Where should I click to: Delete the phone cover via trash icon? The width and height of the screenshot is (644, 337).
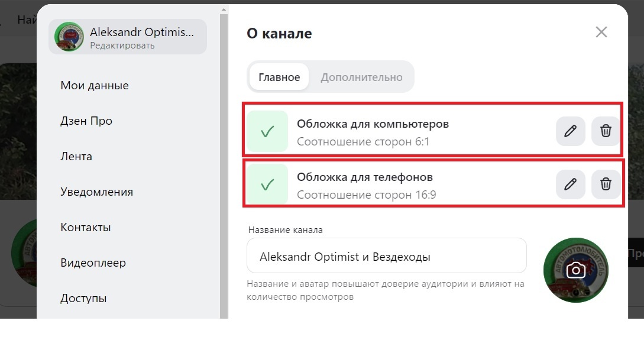click(x=606, y=184)
